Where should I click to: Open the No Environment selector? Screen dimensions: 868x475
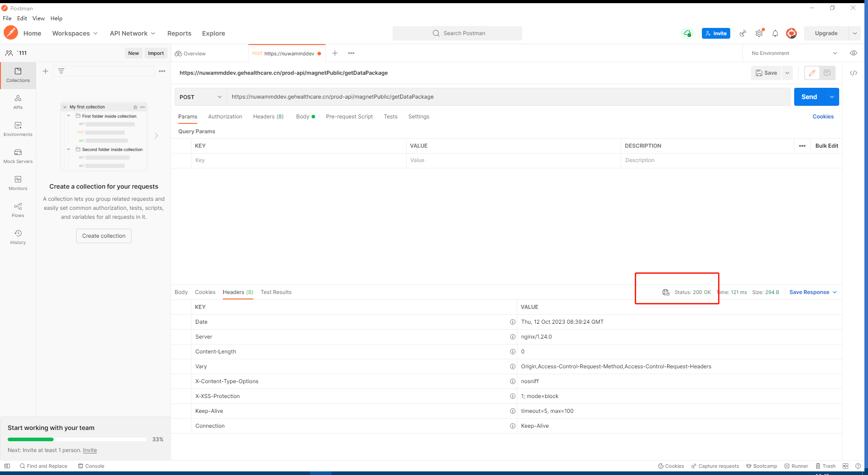(794, 53)
